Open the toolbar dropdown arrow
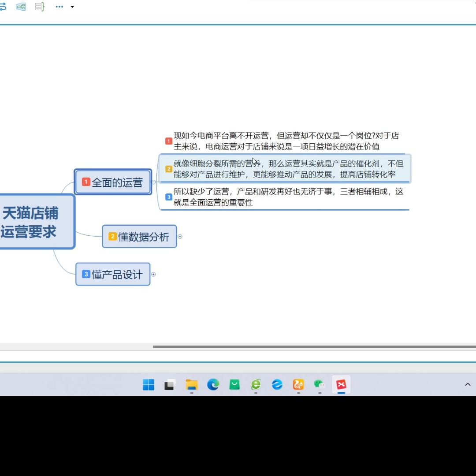Viewport: 476px width, 476px height. 72,7
